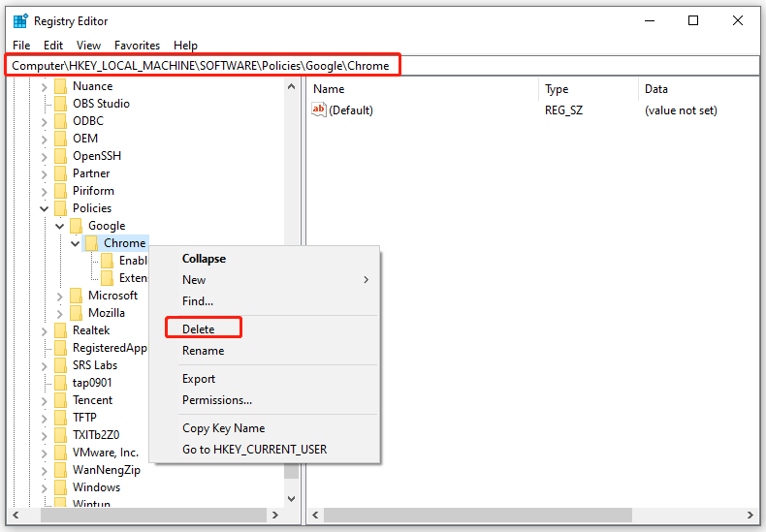This screenshot has height=532, width=766.
Task: Click the Realtek folder icon
Action: click(60, 330)
